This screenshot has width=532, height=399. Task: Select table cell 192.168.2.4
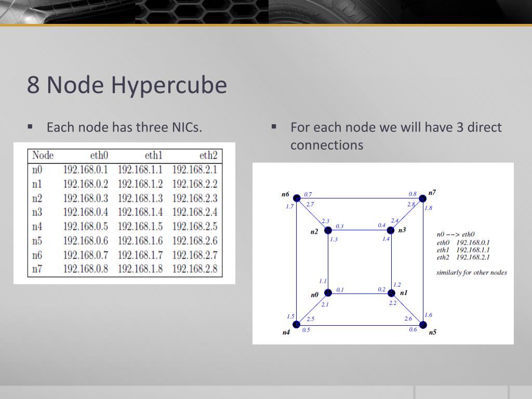(195, 212)
